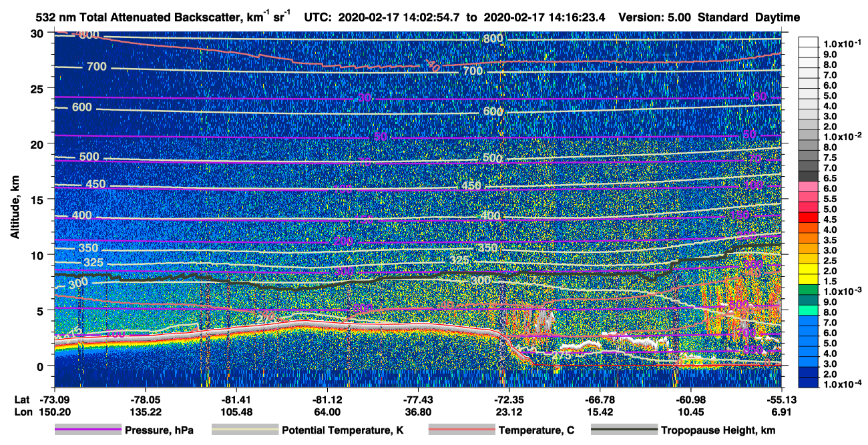Click longitude value '15.42'
The height and width of the screenshot is (445, 868).
click(600, 412)
